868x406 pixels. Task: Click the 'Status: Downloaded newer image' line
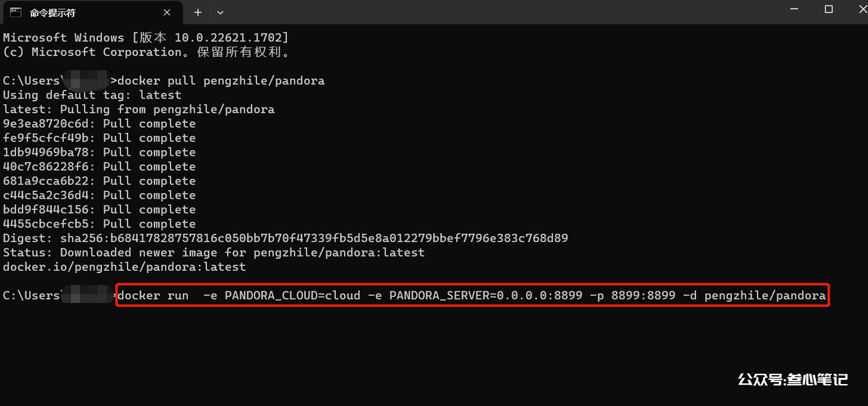(214, 252)
